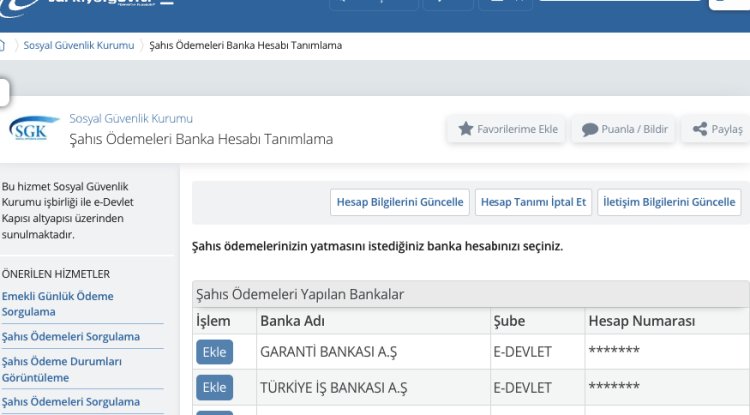Open Emekli Günlük Ödeme Sorgulama link

click(57, 304)
